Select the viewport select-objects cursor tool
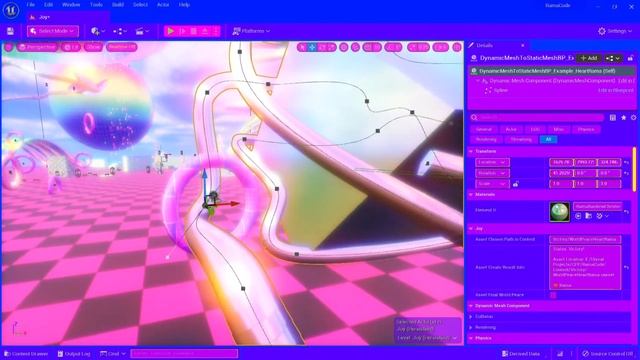This screenshot has height=360, width=640. coord(302,47)
